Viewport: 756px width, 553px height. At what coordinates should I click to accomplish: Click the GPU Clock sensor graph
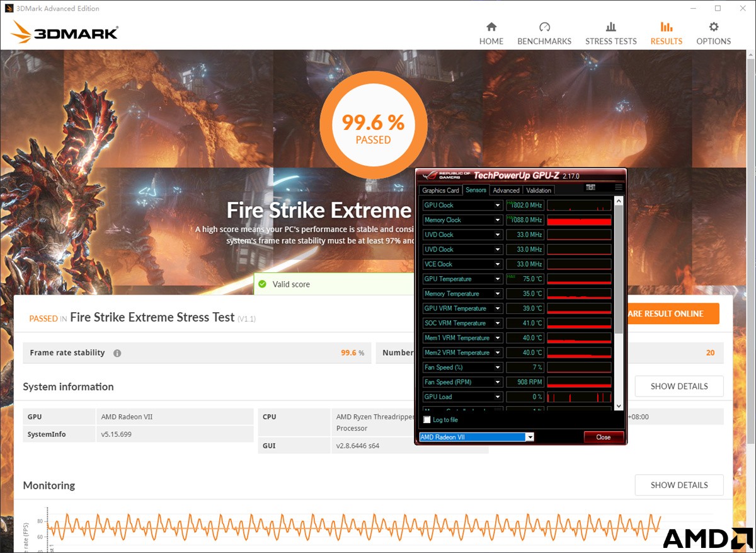tap(579, 206)
